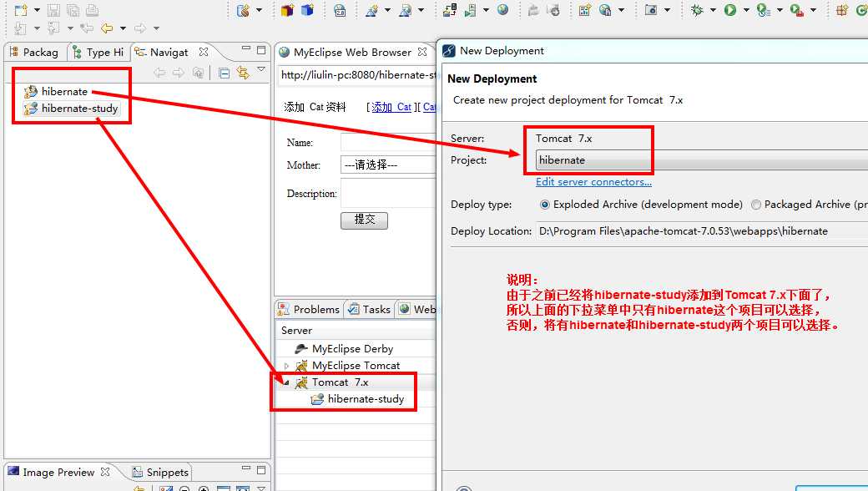Click the Deploy MyEclipse project icon

coord(450,10)
